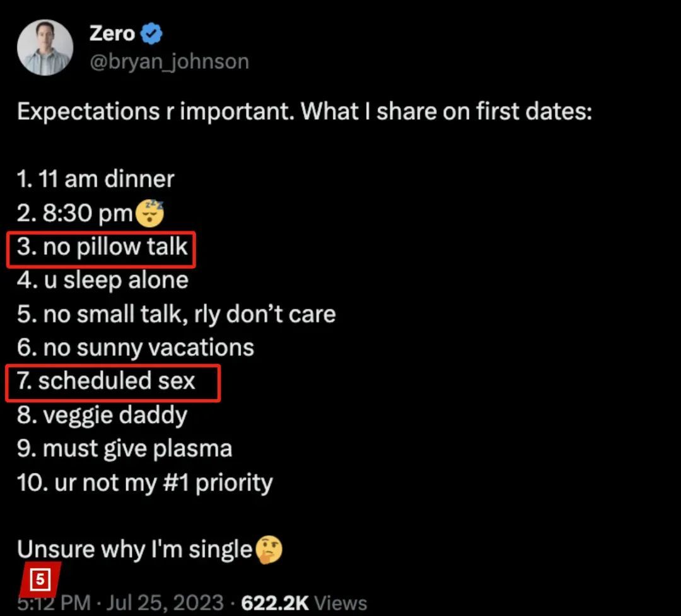The width and height of the screenshot is (681, 616).
Task: Select the "veggie daddy" list item
Action: (102, 416)
